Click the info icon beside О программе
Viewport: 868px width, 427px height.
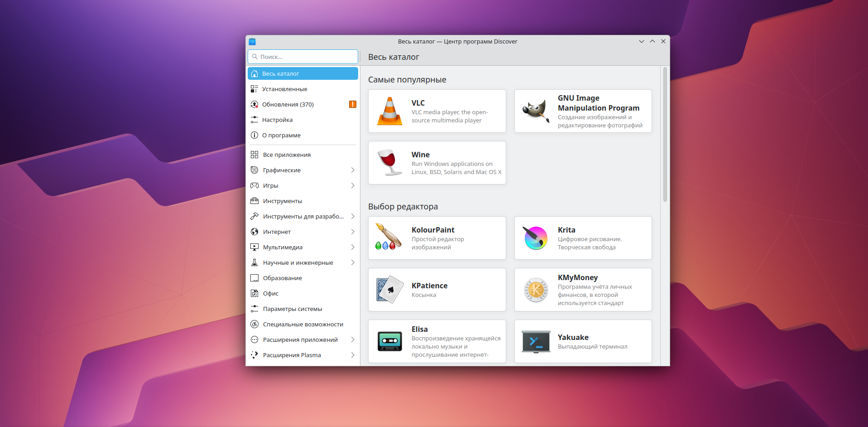pos(254,135)
